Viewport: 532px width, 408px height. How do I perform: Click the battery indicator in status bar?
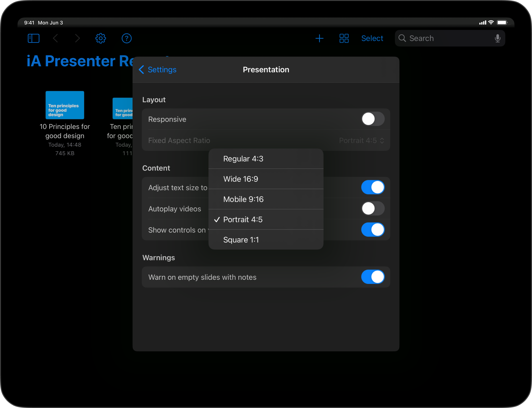tap(502, 23)
